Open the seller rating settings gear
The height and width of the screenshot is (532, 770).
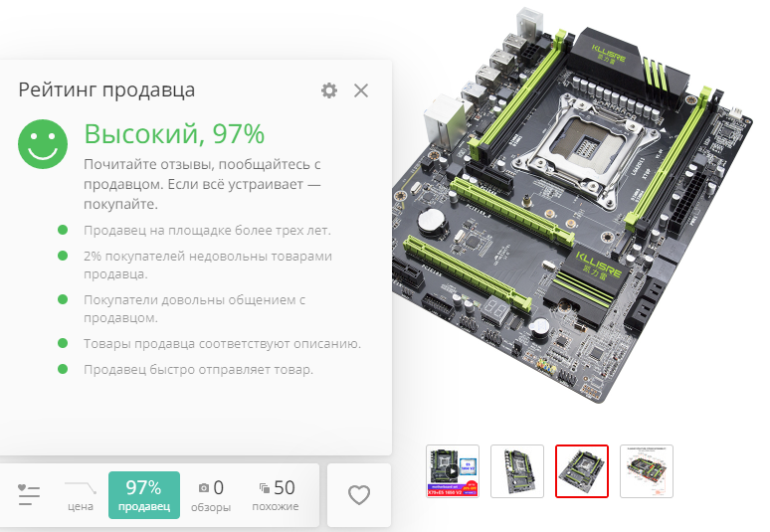(x=329, y=90)
